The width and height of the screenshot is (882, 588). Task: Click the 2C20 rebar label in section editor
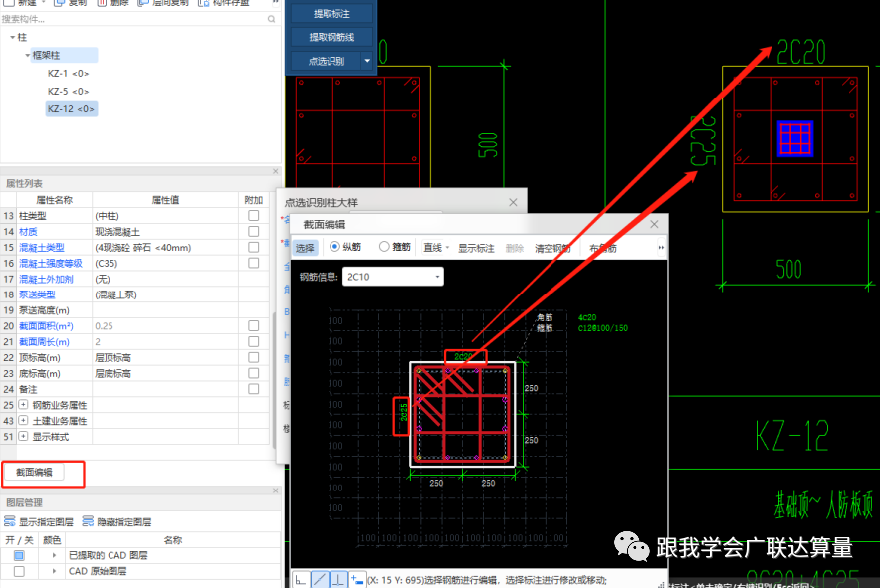coord(463,356)
